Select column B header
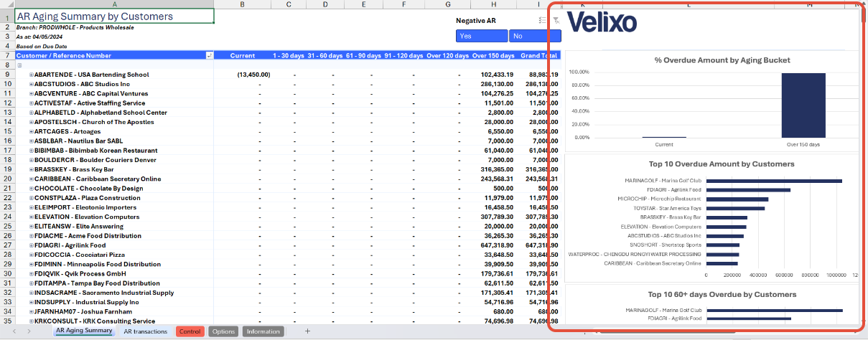Image resolution: width=868 pixels, height=340 pixels. pyautogui.click(x=243, y=4)
